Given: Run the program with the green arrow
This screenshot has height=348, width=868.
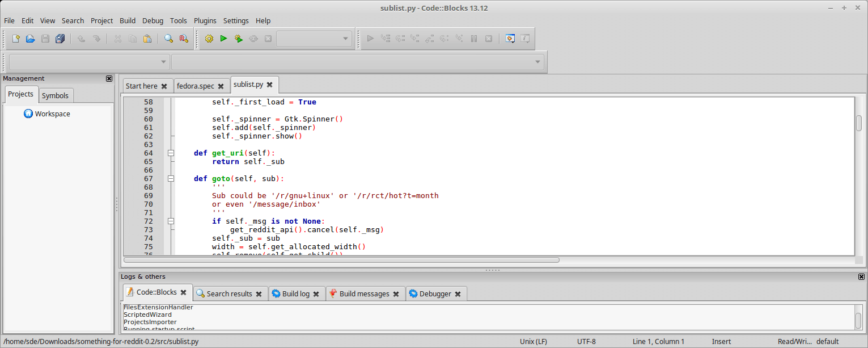Looking at the screenshot, I should click(x=223, y=38).
